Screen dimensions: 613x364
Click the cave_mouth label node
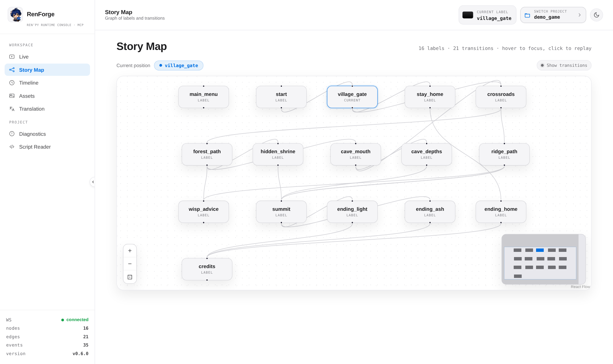click(x=356, y=154)
